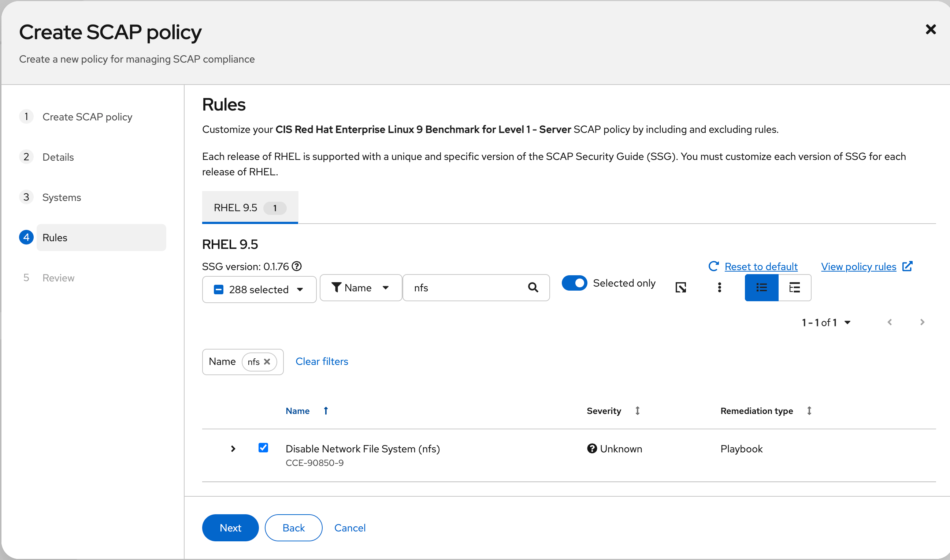Go to the Systems wizard step

62,197
